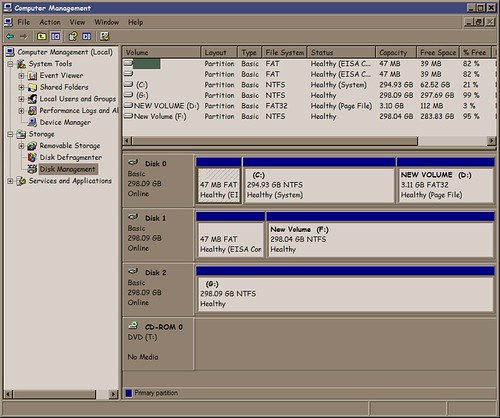Viewport: 500px width, 418px height.
Task: Sort by the Free Space column header
Action: coord(438,52)
